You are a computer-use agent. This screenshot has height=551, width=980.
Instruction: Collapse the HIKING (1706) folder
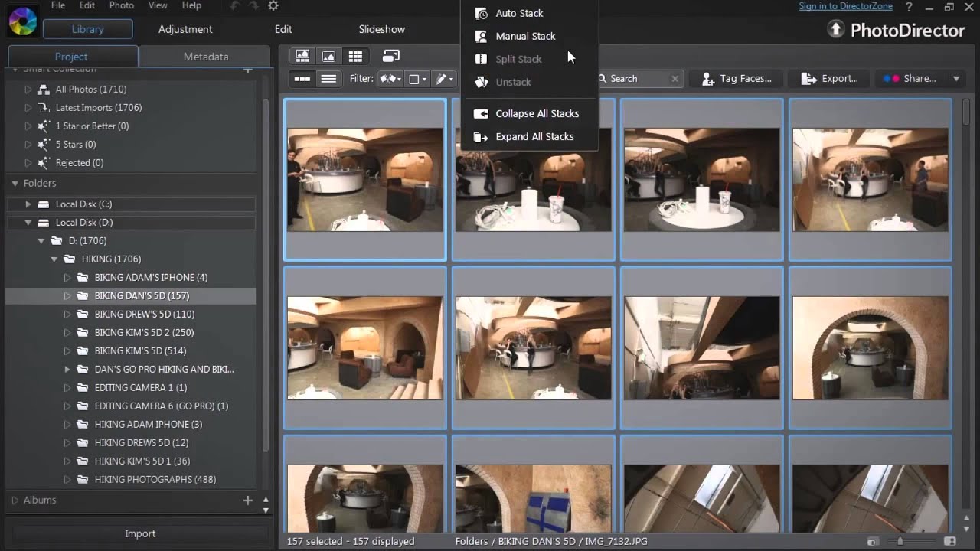coord(54,259)
